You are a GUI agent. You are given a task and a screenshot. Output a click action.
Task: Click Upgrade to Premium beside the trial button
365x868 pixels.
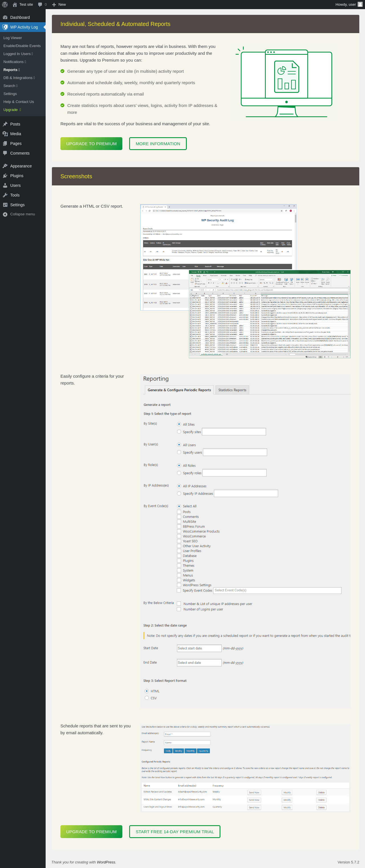click(x=91, y=831)
